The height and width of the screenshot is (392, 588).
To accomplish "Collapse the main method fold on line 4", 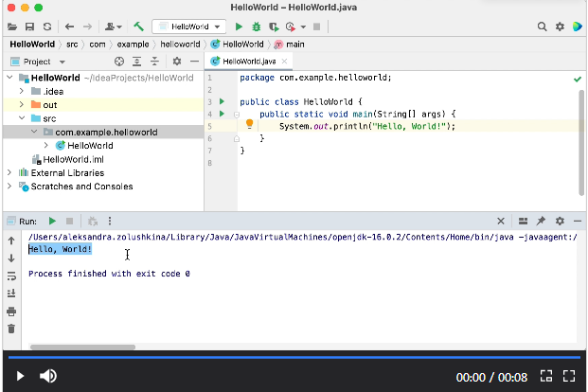I will (237, 115).
